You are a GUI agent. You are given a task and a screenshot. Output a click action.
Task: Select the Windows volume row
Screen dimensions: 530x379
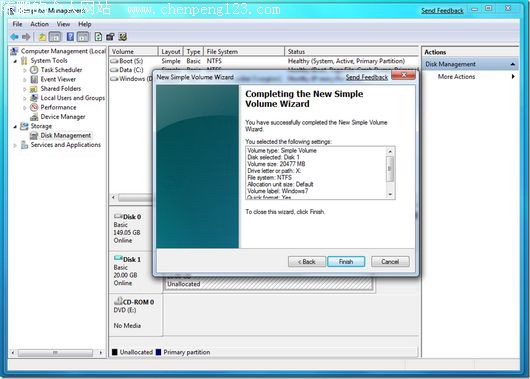[131, 79]
